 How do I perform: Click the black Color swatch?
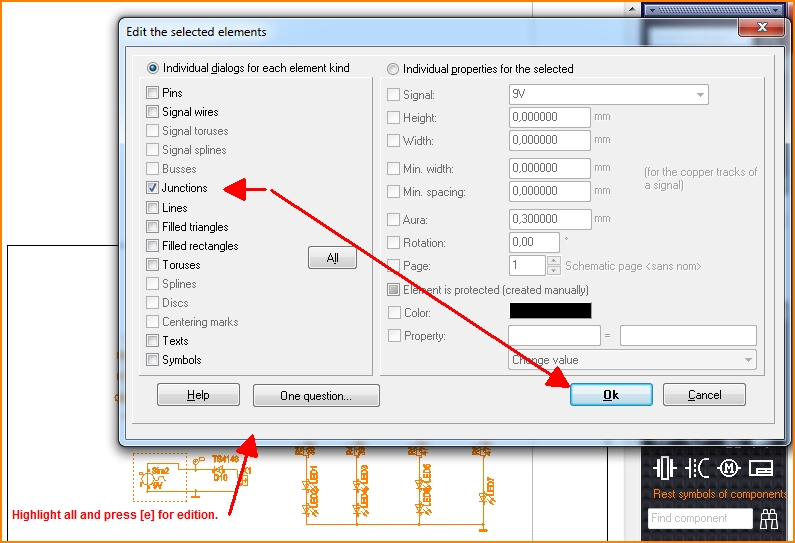(550, 312)
